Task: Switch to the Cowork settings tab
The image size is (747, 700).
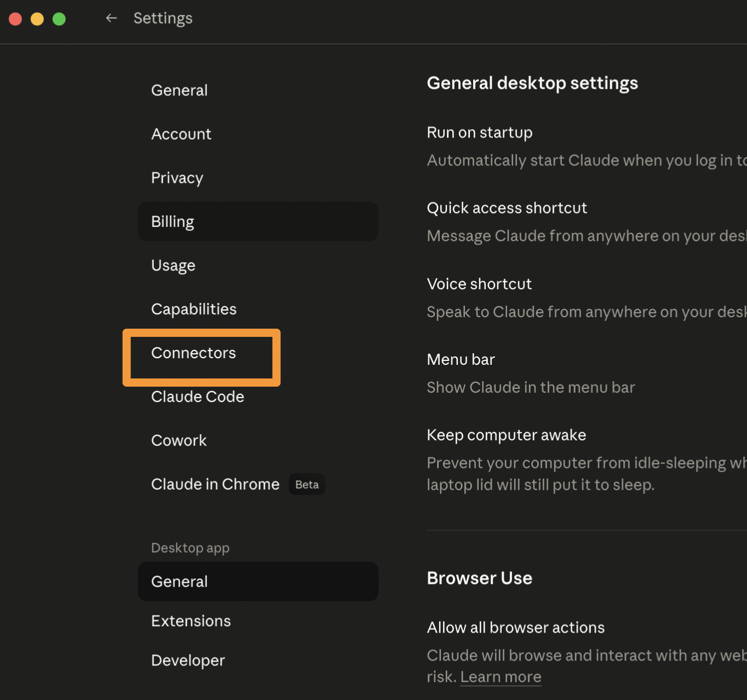Action: tap(258, 440)
